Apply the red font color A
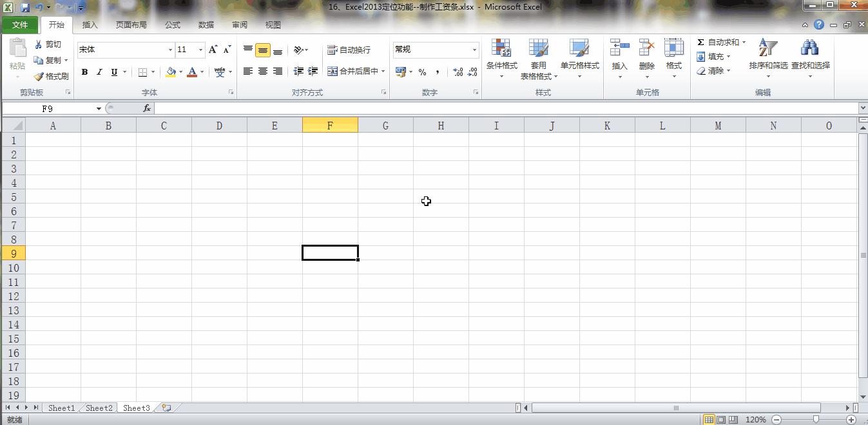The image size is (868, 425). (x=192, y=72)
